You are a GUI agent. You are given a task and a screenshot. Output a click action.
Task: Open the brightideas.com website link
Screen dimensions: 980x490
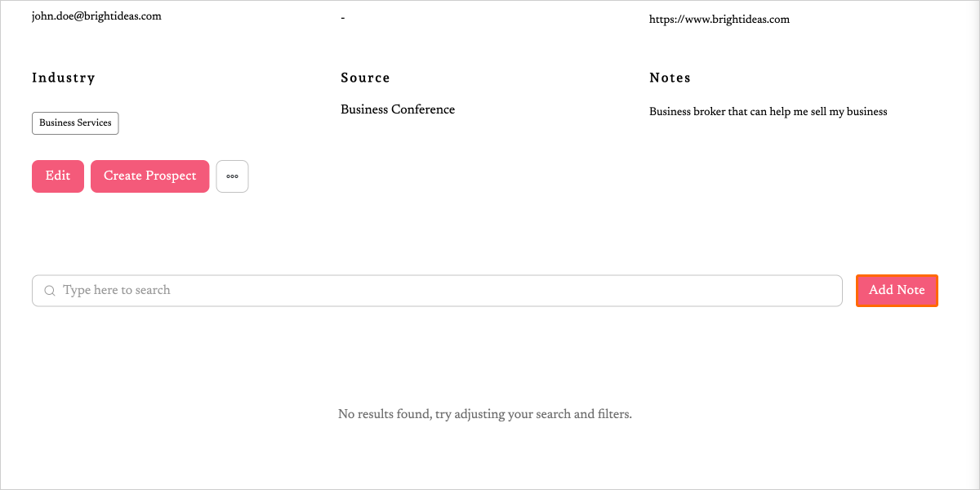click(x=719, y=19)
